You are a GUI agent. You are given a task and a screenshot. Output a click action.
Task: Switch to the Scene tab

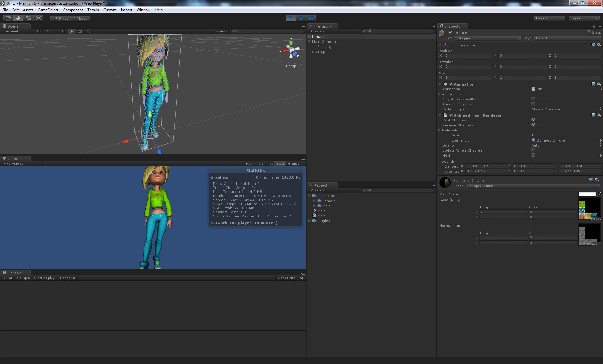tap(14, 26)
